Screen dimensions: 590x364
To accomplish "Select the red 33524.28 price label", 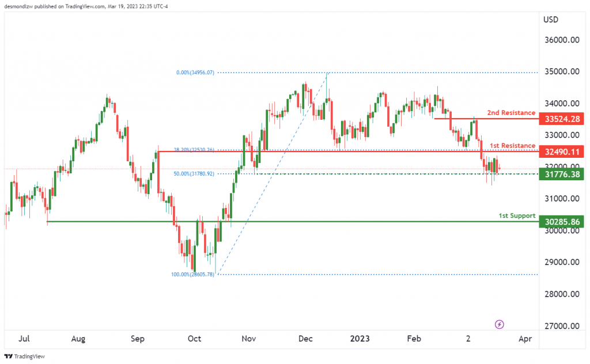I will [562, 119].
